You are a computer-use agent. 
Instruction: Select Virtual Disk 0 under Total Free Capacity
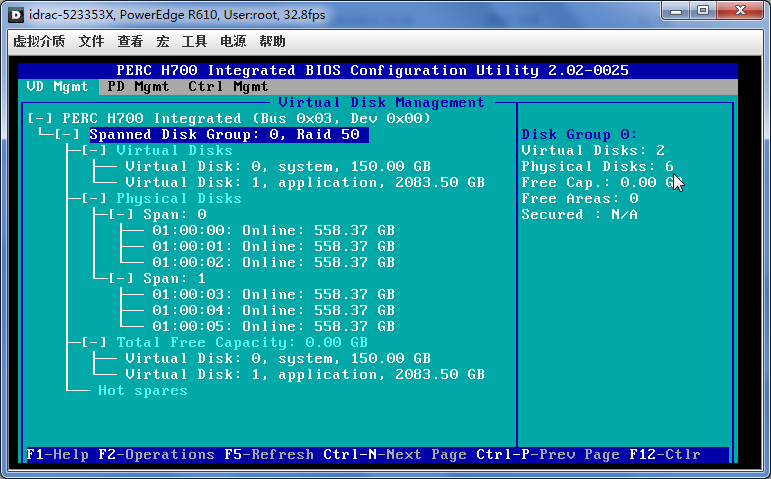pos(278,359)
